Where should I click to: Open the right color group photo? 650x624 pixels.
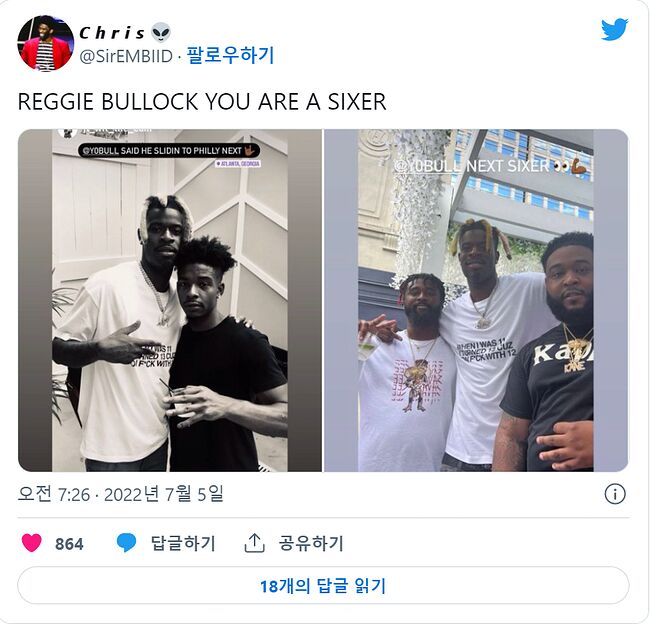click(x=476, y=300)
